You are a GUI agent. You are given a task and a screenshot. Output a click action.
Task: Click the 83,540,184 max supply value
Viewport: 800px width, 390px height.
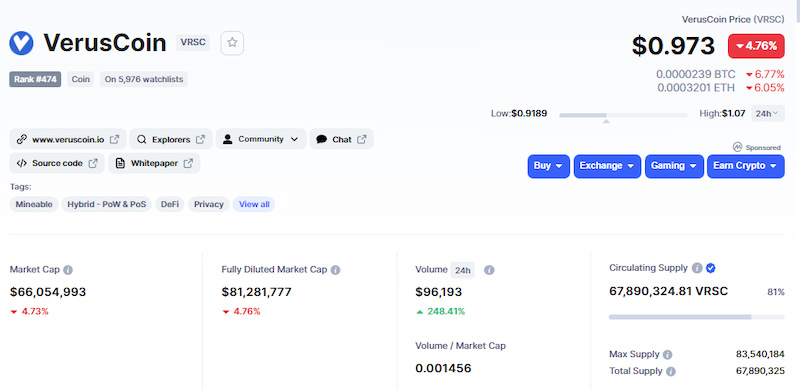pos(760,354)
